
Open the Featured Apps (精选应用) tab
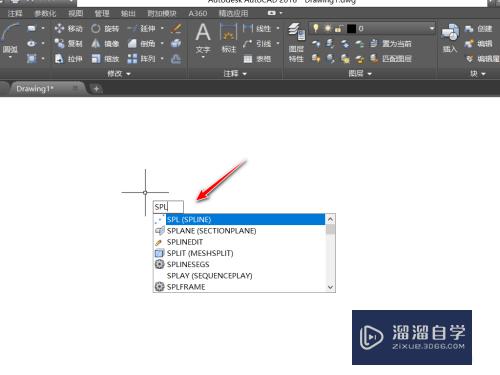[x=233, y=13]
